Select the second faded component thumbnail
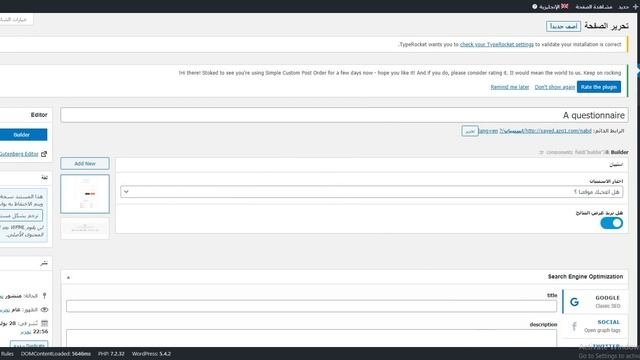Screen dimensions: 640x360 [85, 228]
